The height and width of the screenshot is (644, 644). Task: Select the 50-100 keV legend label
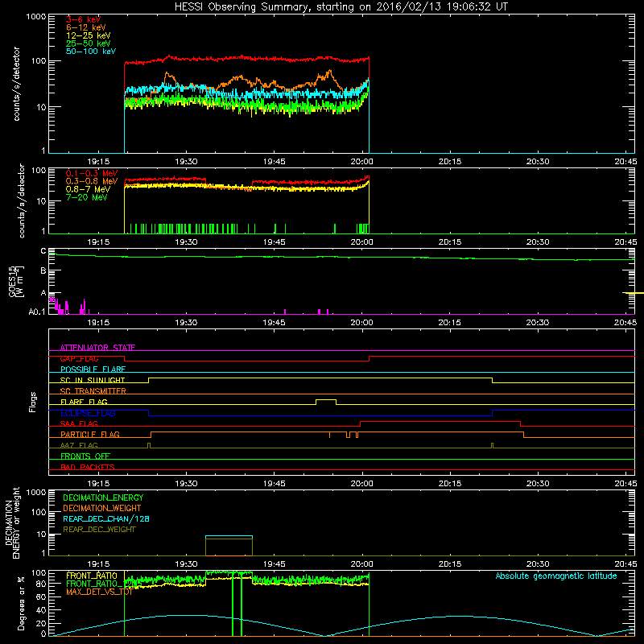tap(91, 52)
